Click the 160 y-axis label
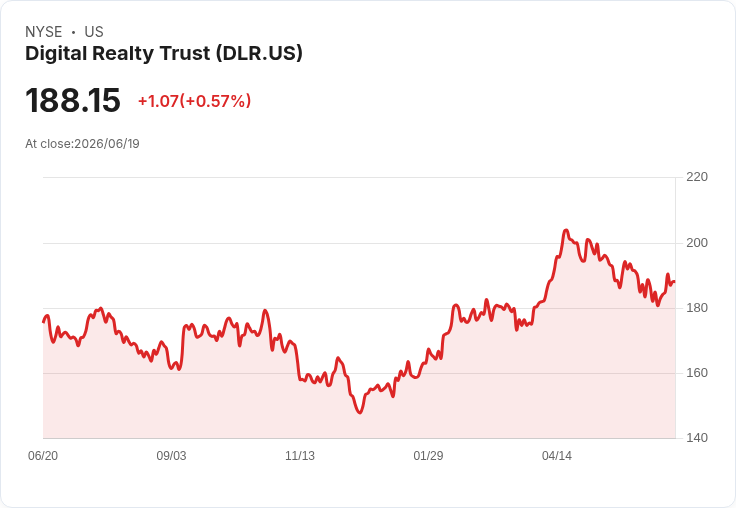The width and height of the screenshot is (736, 508). click(x=697, y=373)
